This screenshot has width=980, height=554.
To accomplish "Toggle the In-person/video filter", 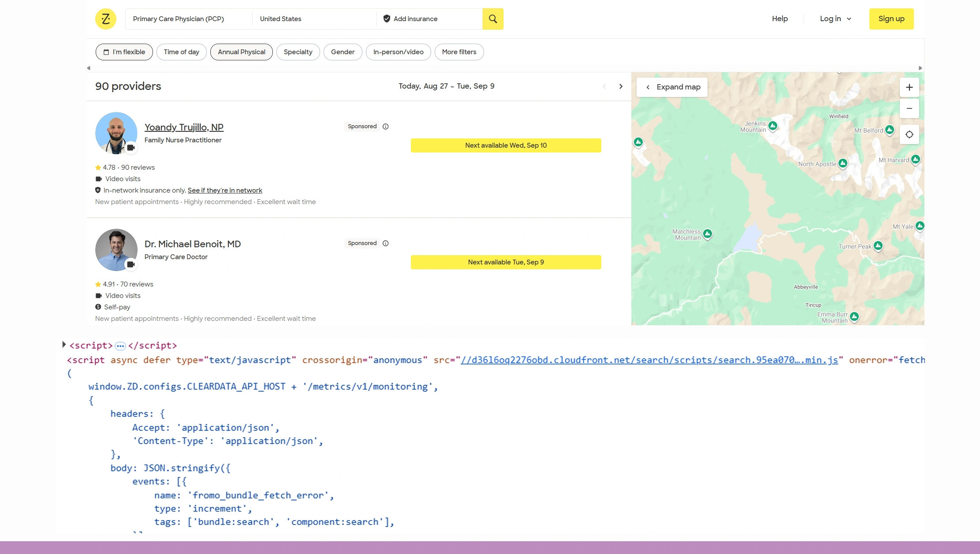I will (x=398, y=52).
